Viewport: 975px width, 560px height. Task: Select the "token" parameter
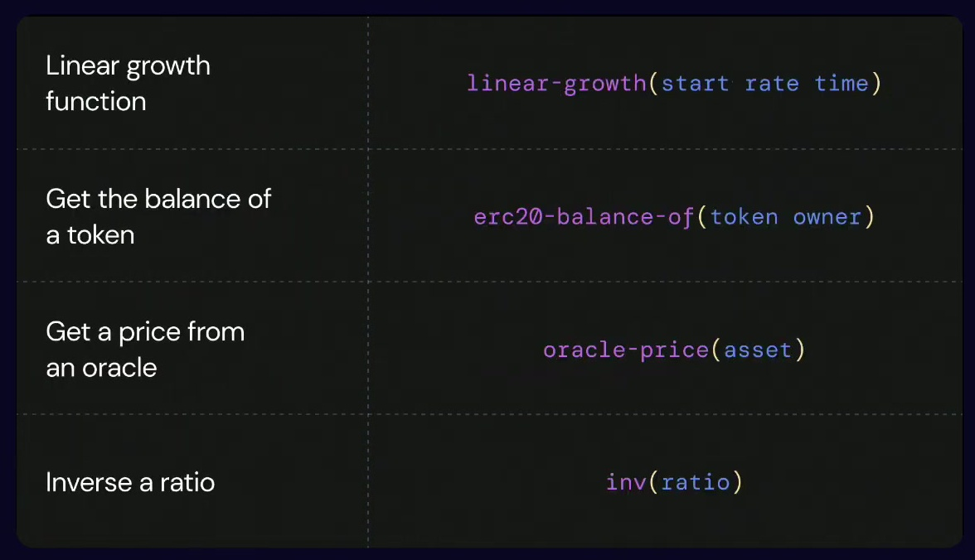point(745,217)
